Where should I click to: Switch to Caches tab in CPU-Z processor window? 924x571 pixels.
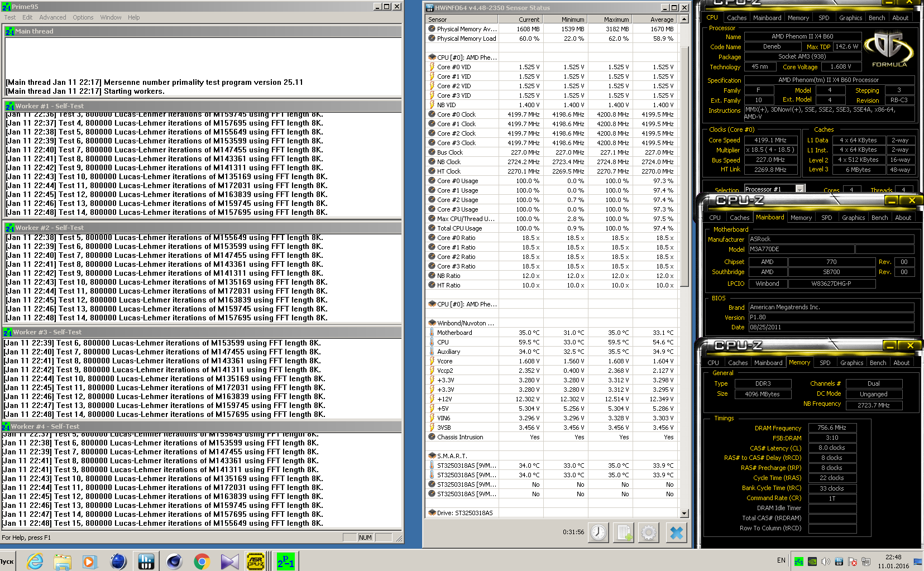[736, 18]
